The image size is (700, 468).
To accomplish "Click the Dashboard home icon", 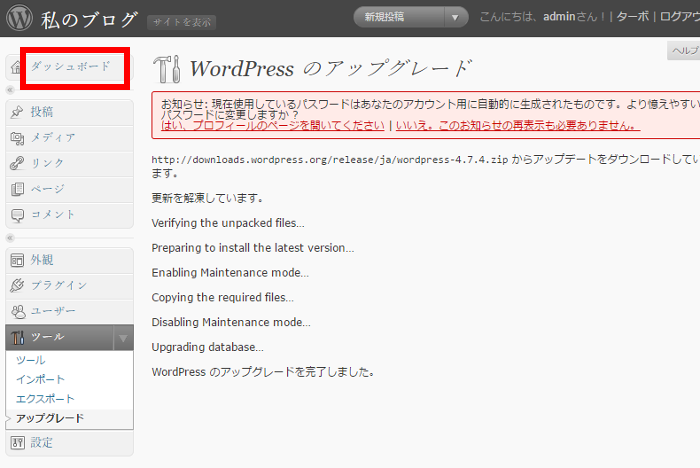I will (x=16, y=67).
